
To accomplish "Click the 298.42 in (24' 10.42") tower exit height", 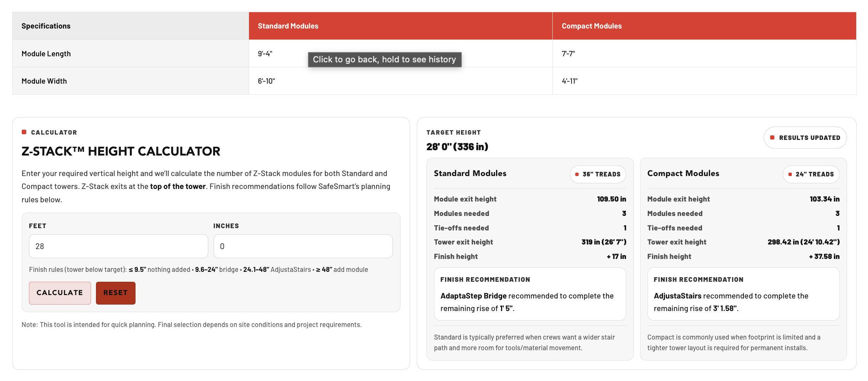I will (x=804, y=242).
